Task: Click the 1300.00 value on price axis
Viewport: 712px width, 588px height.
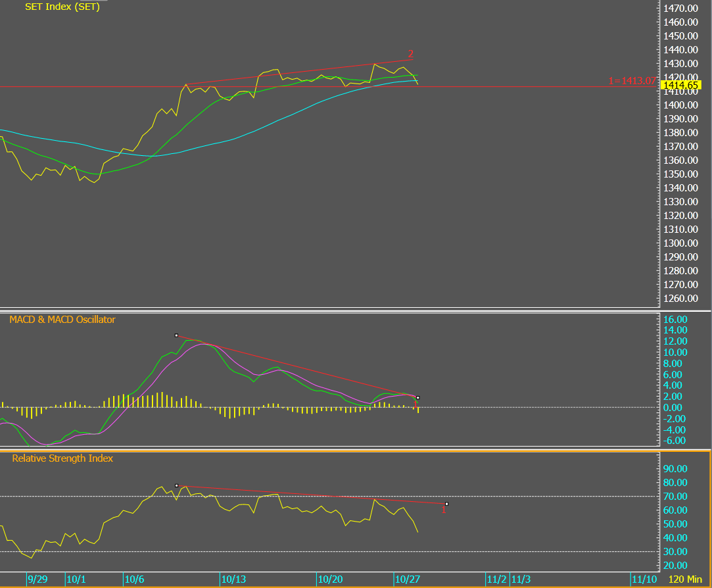Action: pyautogui.click(x=680, y=243)
